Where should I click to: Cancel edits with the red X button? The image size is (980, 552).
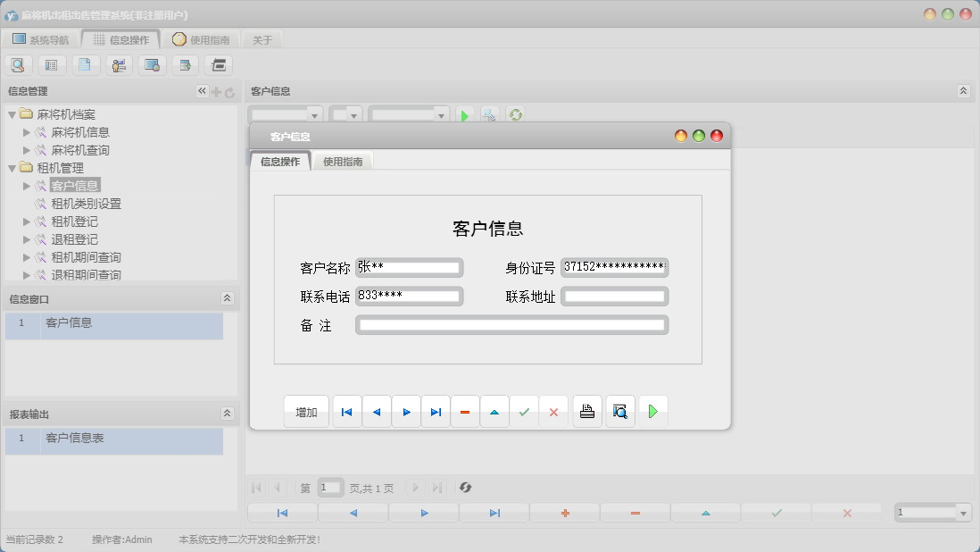[554, 411]
